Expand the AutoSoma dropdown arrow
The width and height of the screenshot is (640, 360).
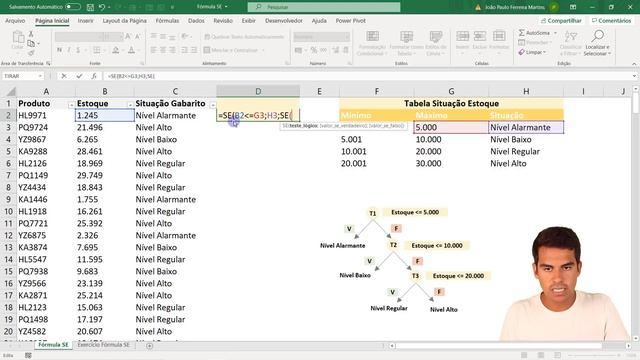(x=555, y=33)
